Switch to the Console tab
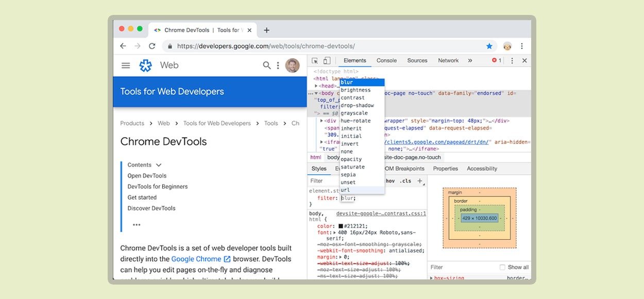 pyautogui.click(x=386, y=61)
